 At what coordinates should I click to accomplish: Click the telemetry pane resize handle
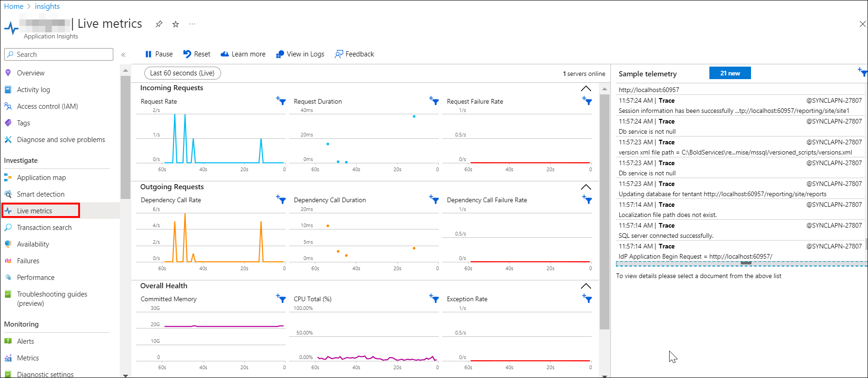click(x=746, y=263)
